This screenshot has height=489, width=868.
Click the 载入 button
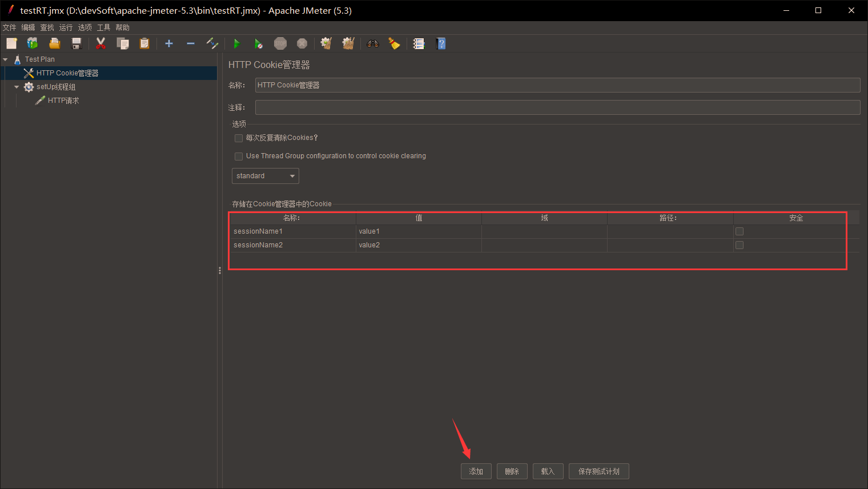coord(548,471)
